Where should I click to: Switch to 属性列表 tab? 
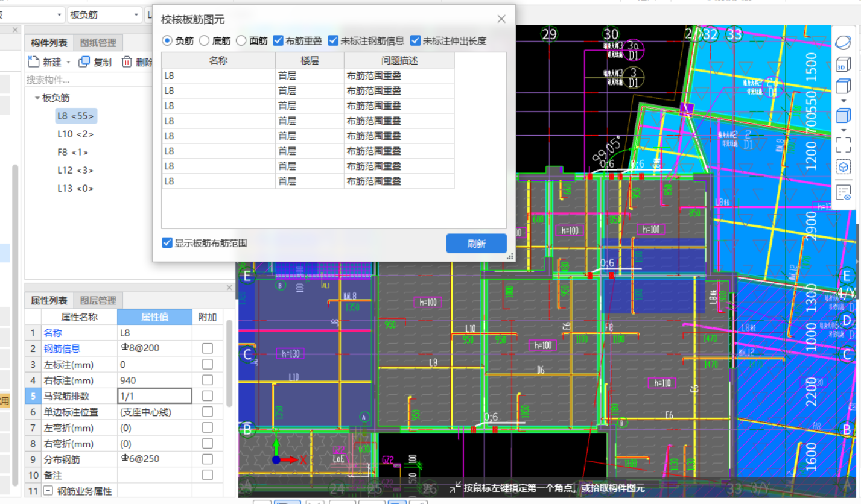pos(49,301)
